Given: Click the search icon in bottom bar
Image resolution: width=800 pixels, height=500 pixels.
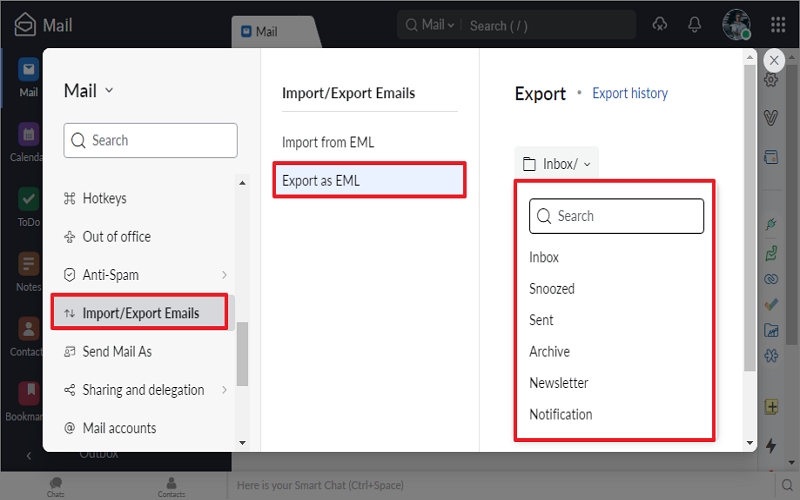Looking at the screenshot, I should [x=787, y=486].
